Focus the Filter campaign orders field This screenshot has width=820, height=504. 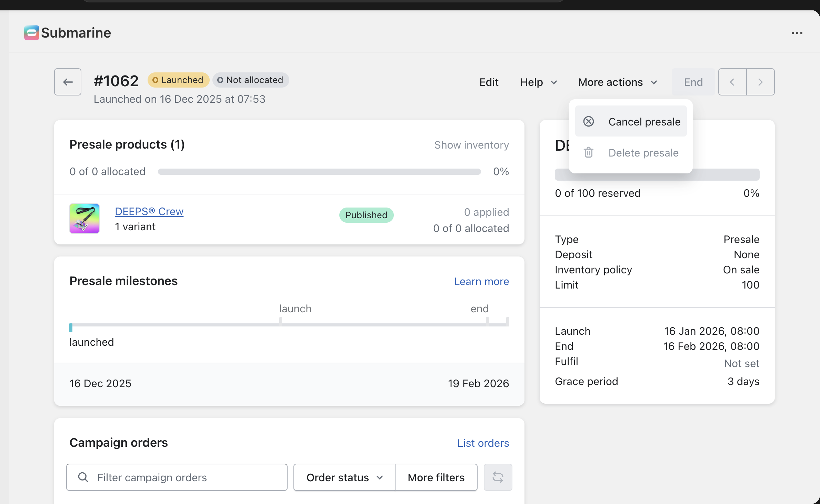[186, 477]
